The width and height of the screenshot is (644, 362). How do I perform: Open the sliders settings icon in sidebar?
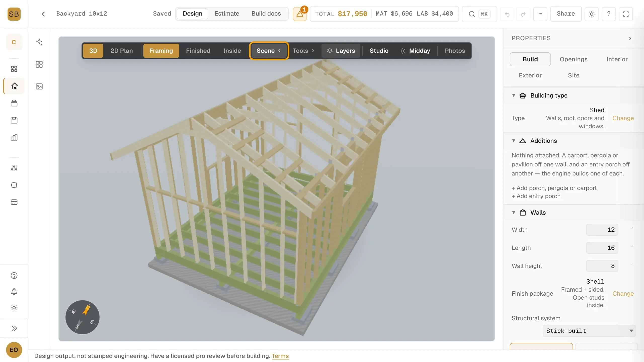14,168
